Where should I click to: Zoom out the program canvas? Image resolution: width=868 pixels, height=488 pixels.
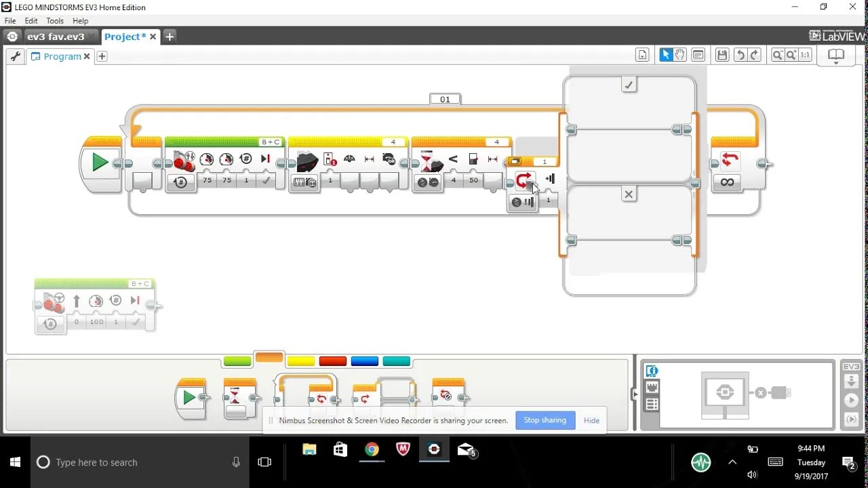[x=778, y=56]
